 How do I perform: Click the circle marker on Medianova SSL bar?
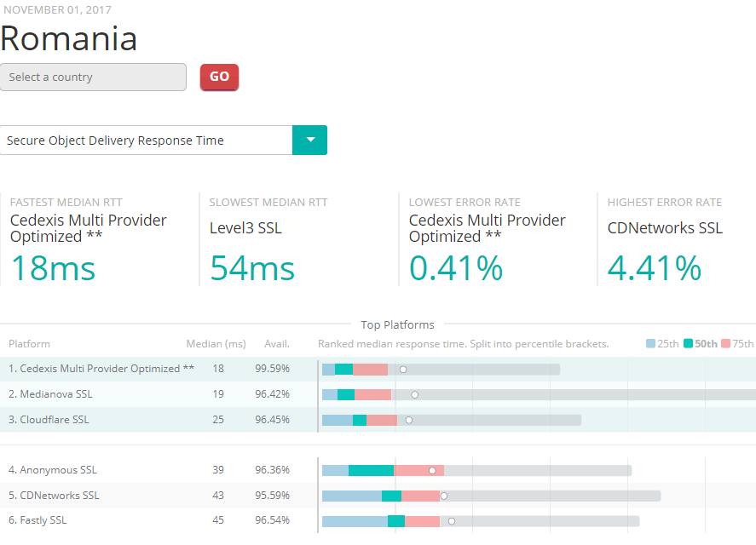(x=414, y=395)
